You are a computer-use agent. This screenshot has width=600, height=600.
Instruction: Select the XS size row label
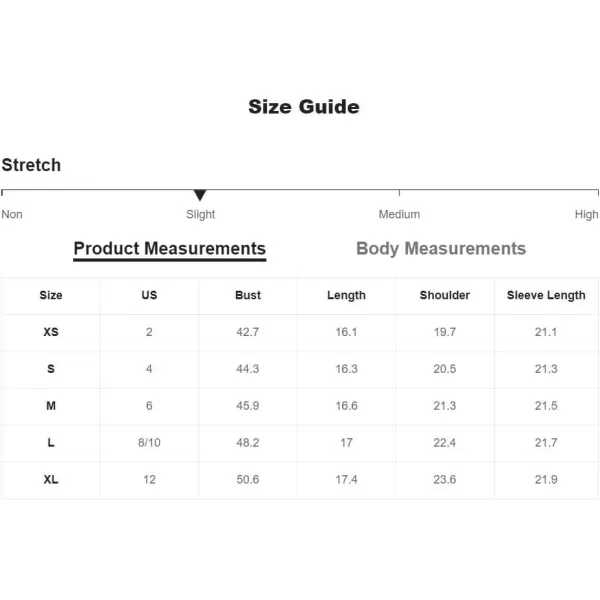pos(51,332)
